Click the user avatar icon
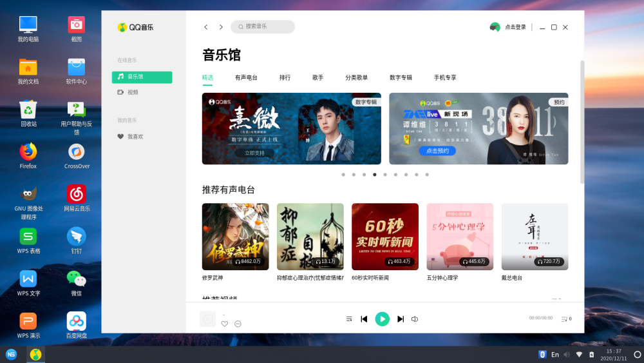 (x=495, y=27)
